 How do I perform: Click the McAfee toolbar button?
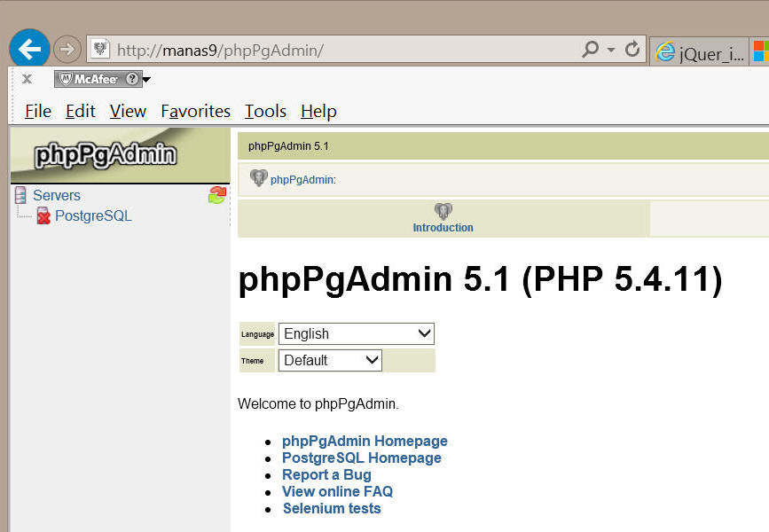click(98, 78)
